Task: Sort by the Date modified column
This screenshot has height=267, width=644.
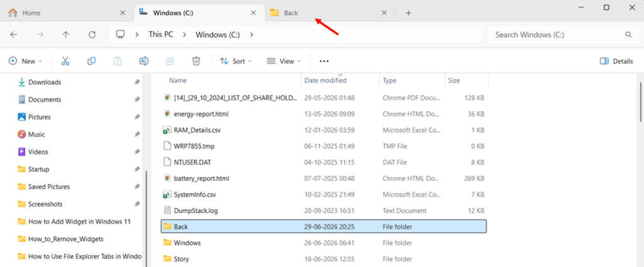Action: click(x=325, y=80)
